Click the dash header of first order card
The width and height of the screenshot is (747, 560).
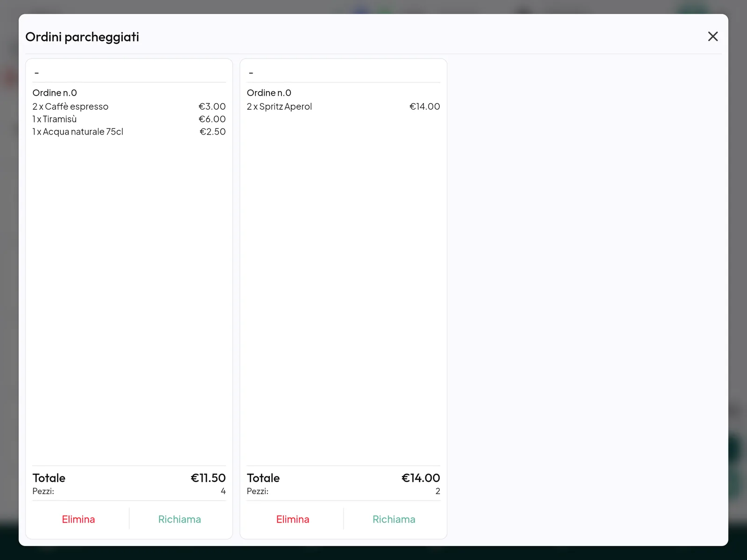point(36,73)
